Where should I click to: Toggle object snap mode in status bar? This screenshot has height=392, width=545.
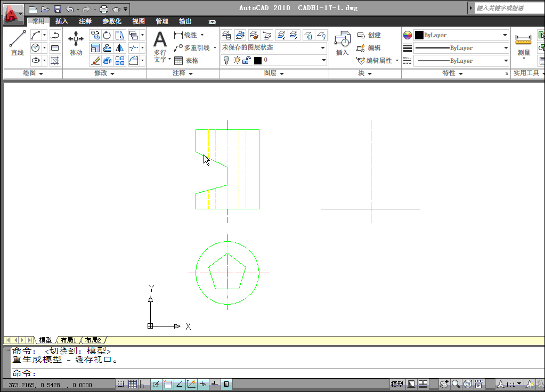point(168,383)
